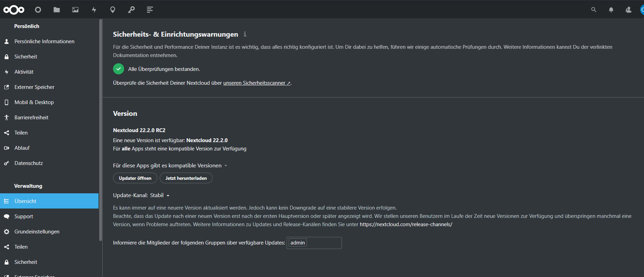Open personal Teilen settings
Image resolution: width=644 pixels, height=277 pixels.
coord(49,133)
